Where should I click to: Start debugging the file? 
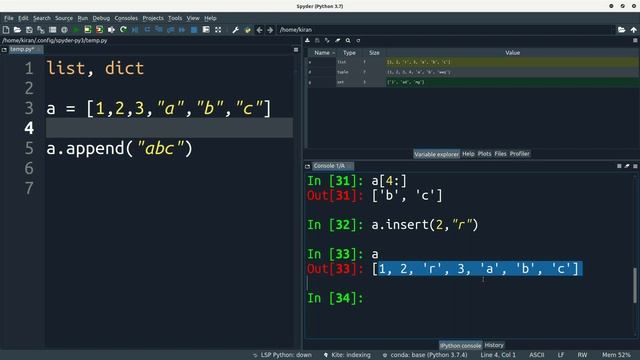(x=135, y=30)
